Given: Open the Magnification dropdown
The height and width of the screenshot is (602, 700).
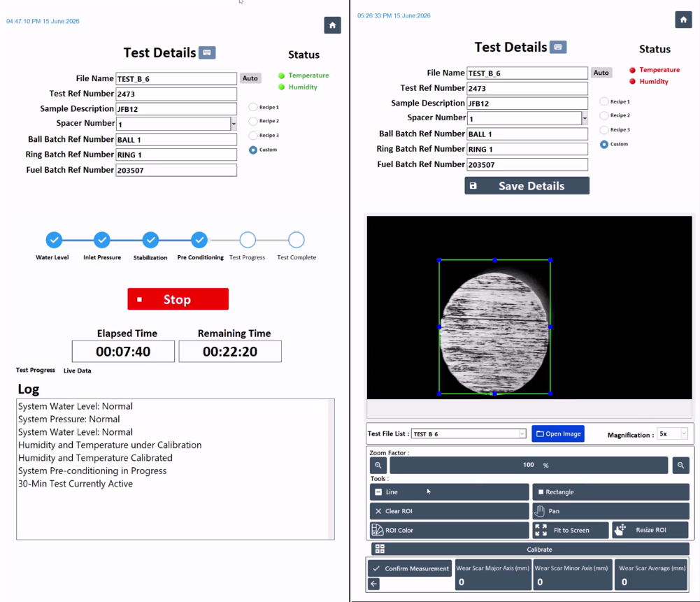Looking at the screenshot, I should 683,433.
